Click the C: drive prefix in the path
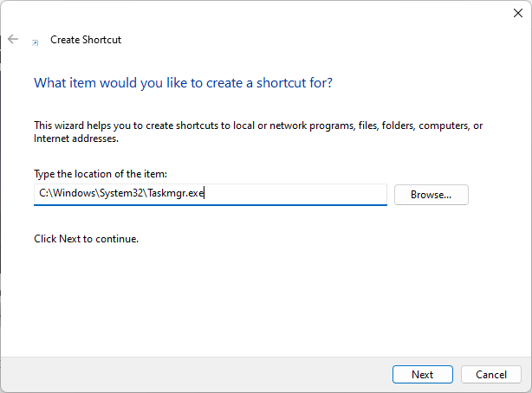 (x=42, y=194)
